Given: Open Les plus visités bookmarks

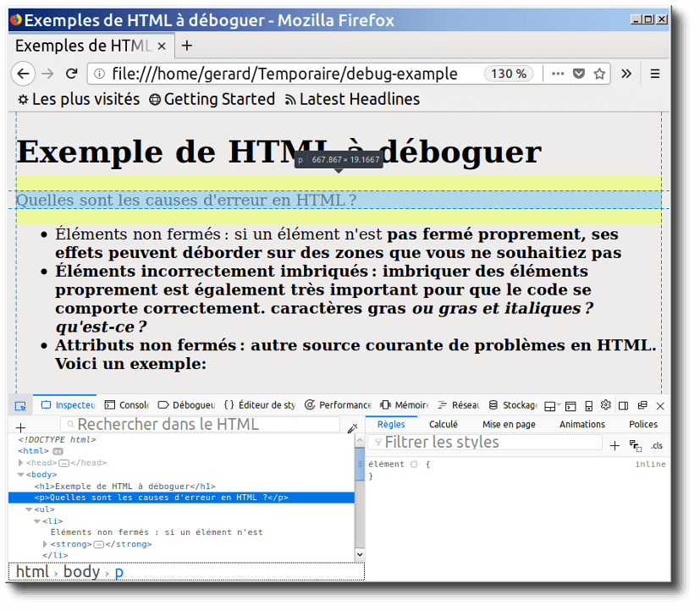Looking at the screenshot, I should 79,99.
